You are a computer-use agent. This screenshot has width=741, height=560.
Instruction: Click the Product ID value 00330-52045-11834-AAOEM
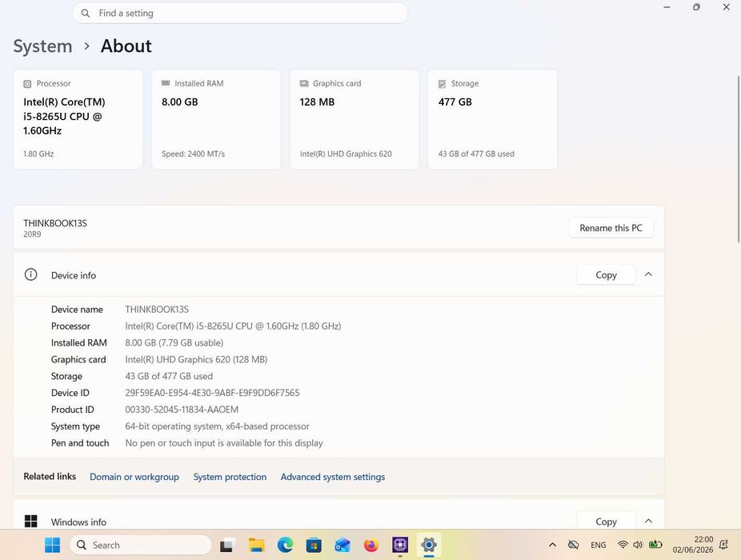(182, 410)
